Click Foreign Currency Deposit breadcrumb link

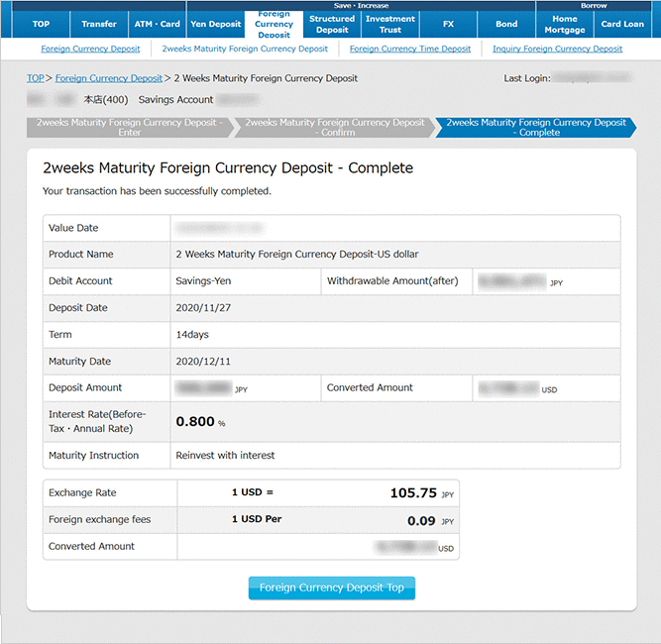coord(109,78)
